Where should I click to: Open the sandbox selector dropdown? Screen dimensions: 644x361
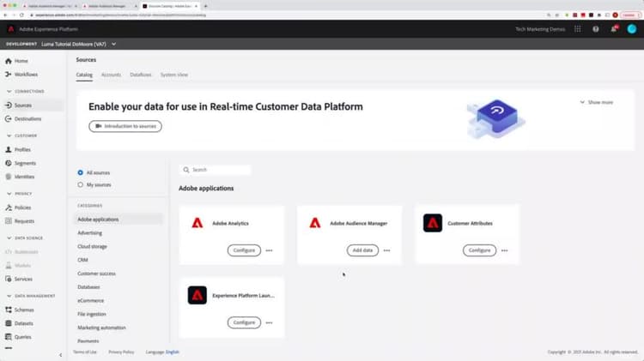click(78, 44)
